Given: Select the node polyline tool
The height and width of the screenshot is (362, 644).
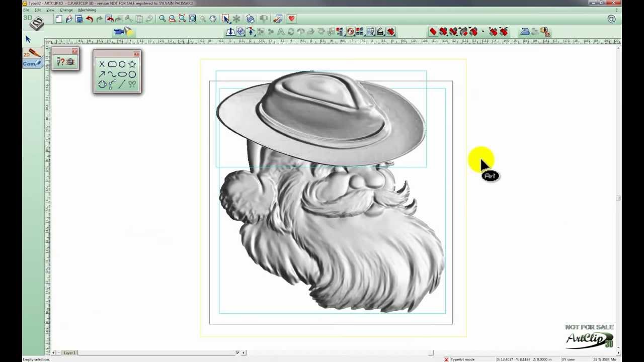Looking at the screenshot, I should (x=112, y=84).
